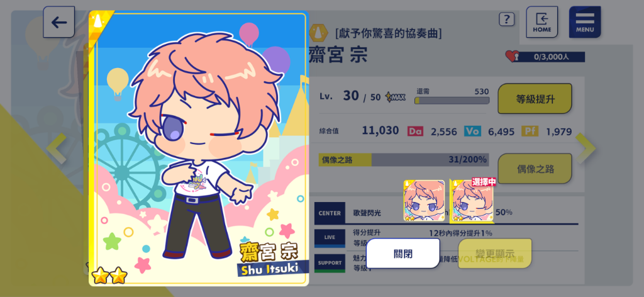Click the 偶像之路 progress bar
This screenshot has width=644, height=297.
[x=404, y=160]
